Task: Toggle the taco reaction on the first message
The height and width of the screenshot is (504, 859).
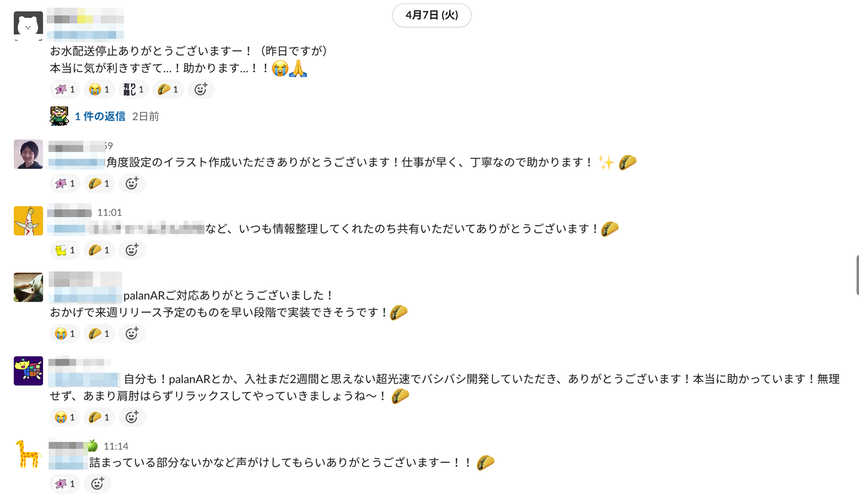Action: point(168,89)
